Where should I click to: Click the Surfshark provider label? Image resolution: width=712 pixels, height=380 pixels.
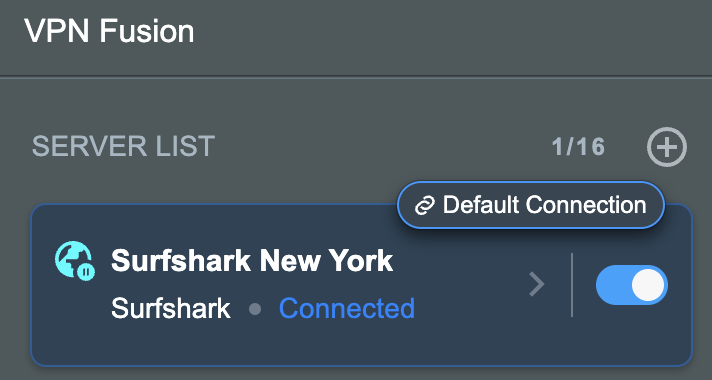[171, 309]
